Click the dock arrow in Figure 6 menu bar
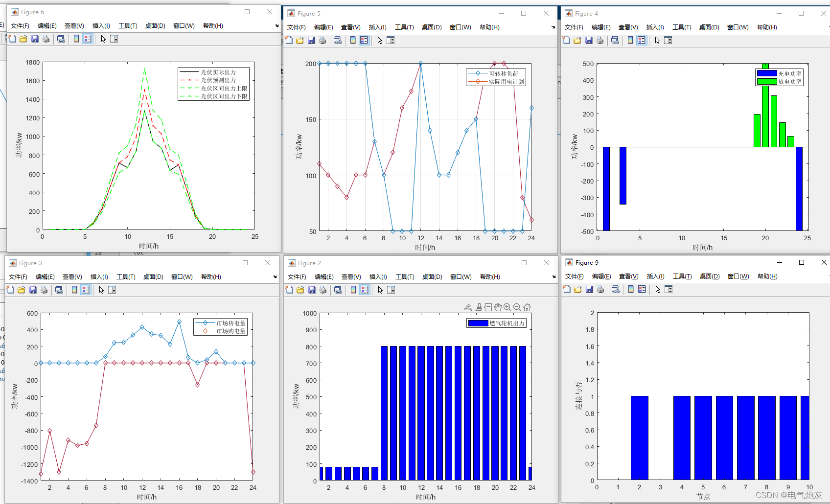830x504 pixels. pyautogui.click(x=277, y=26)
